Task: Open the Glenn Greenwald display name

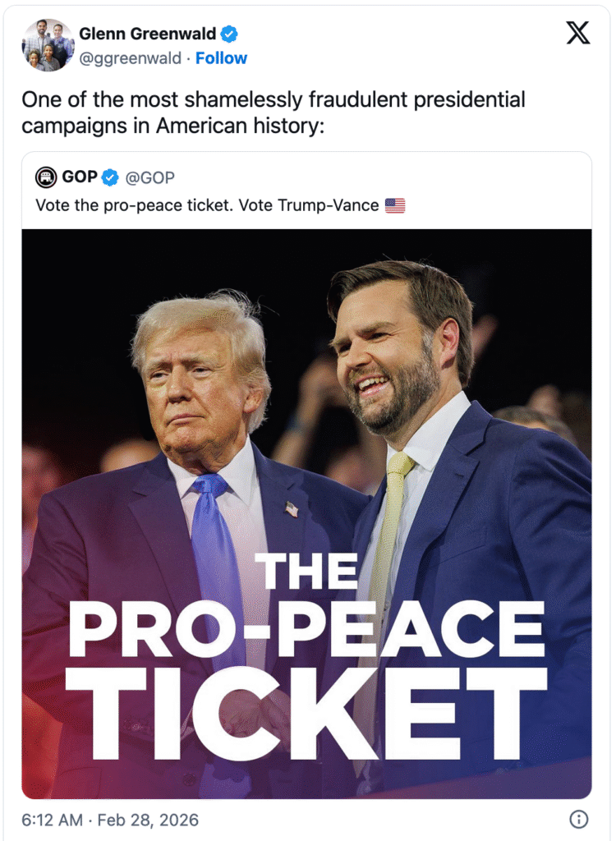Action: pyautogui.click(x=148, y=34)
